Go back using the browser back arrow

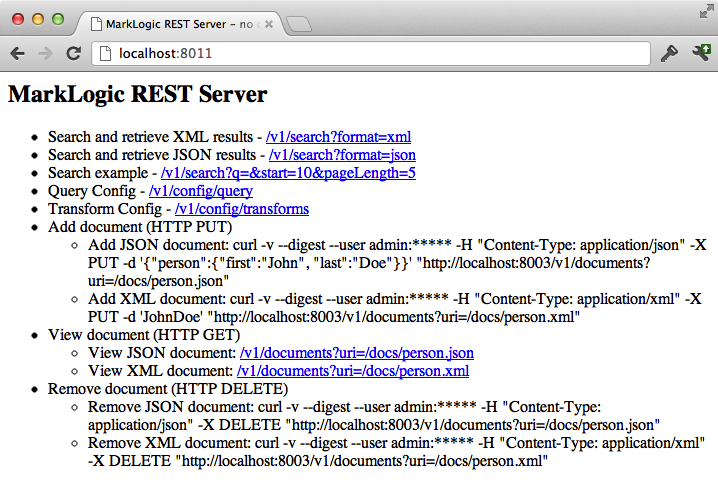click(x=17, y=54)
